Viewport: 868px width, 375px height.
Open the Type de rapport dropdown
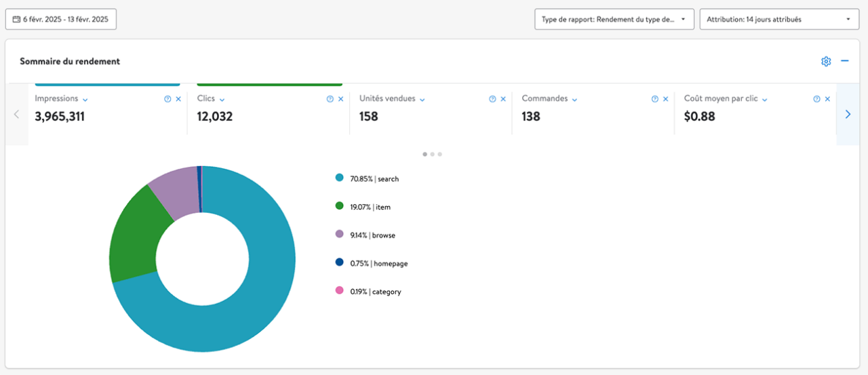coord(614,20)
